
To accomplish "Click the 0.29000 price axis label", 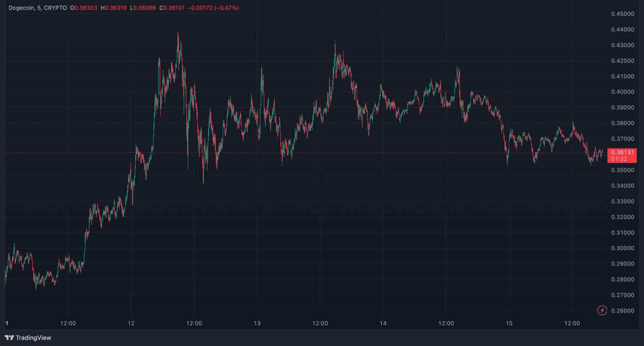I will pyautogui.click(x=623, y=264).
